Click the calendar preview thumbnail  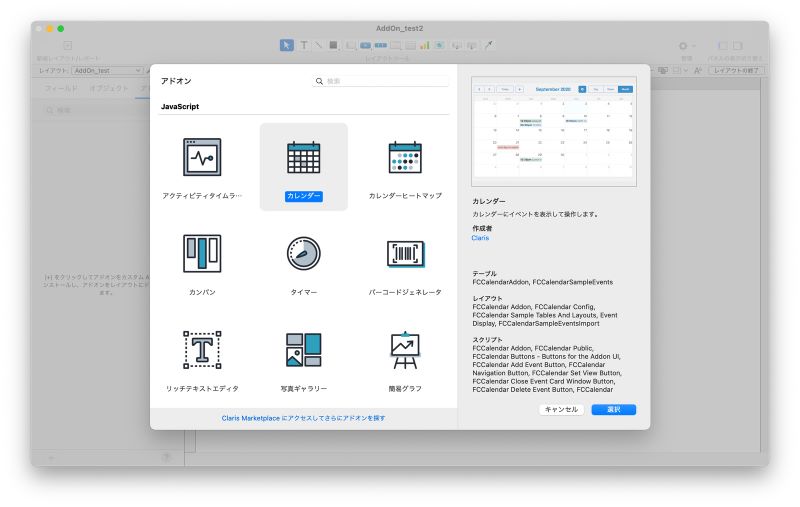(554, 131)
